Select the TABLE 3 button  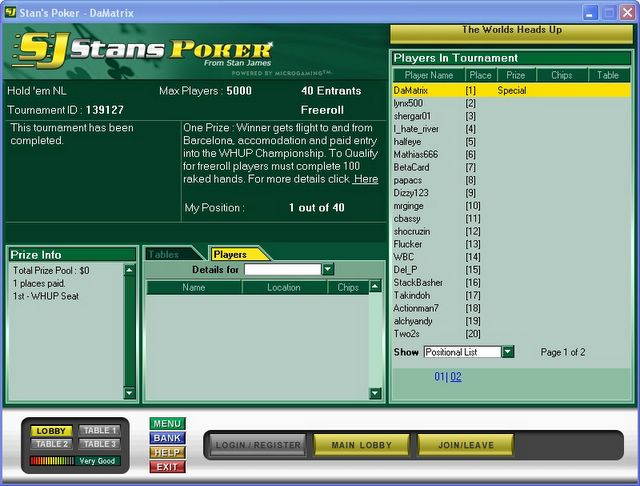click(100, 444)
